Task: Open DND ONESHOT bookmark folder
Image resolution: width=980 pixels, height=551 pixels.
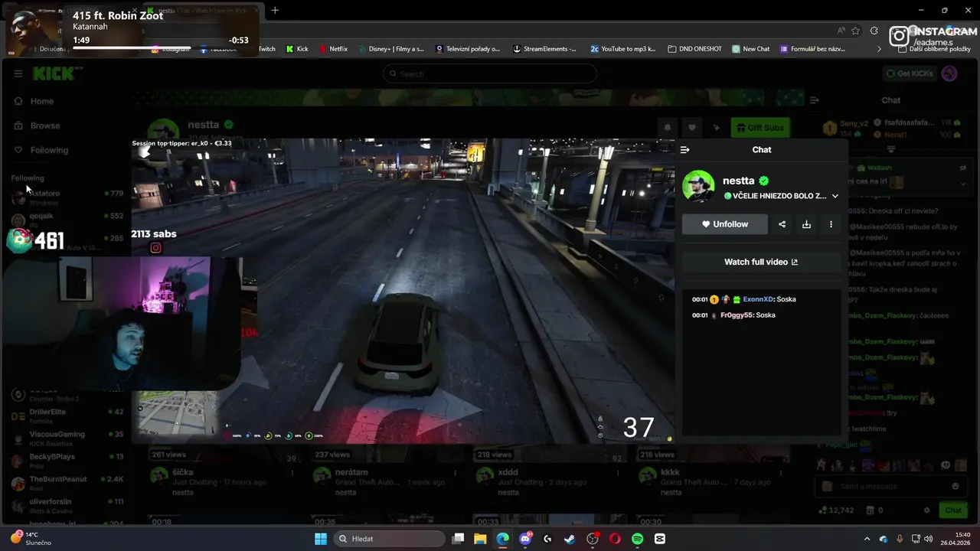Action: click(x=695, y=49)
